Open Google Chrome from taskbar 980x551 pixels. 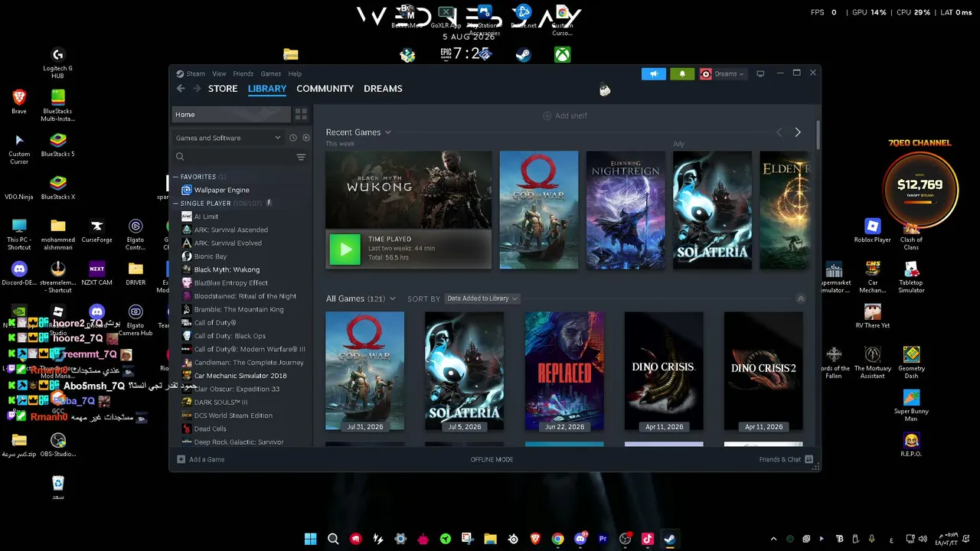[557, 539]
